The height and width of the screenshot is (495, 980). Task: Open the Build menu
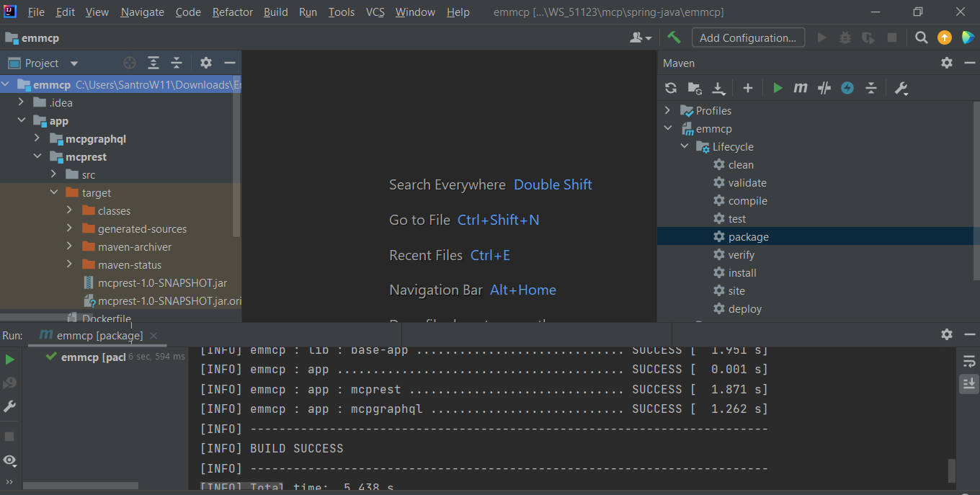[x=275, y=12]
